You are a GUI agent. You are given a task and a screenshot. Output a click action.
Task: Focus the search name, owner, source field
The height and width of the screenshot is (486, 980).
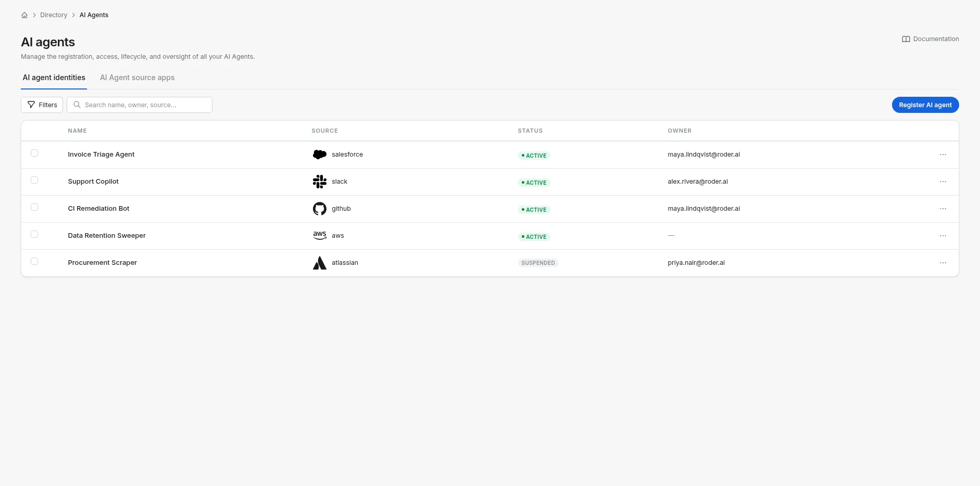(x=140, y=105)
